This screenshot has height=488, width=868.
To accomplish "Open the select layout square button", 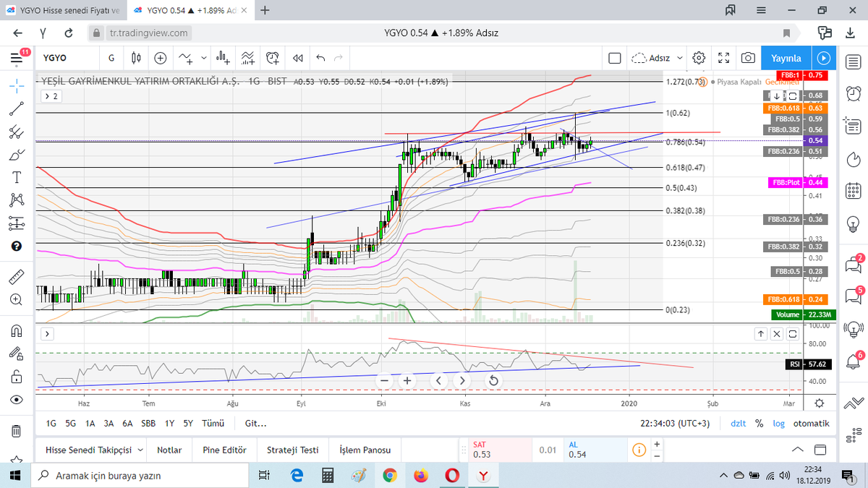I will point(614,58).
